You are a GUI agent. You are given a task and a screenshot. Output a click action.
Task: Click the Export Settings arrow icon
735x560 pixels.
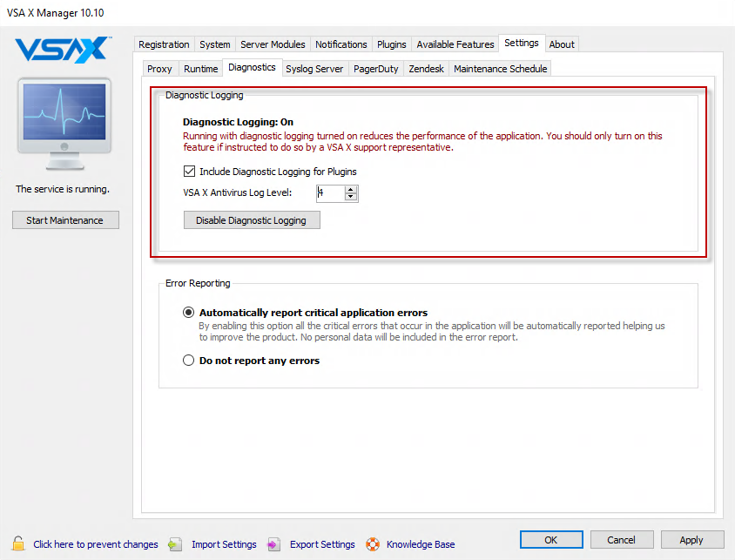pos(273,544)
